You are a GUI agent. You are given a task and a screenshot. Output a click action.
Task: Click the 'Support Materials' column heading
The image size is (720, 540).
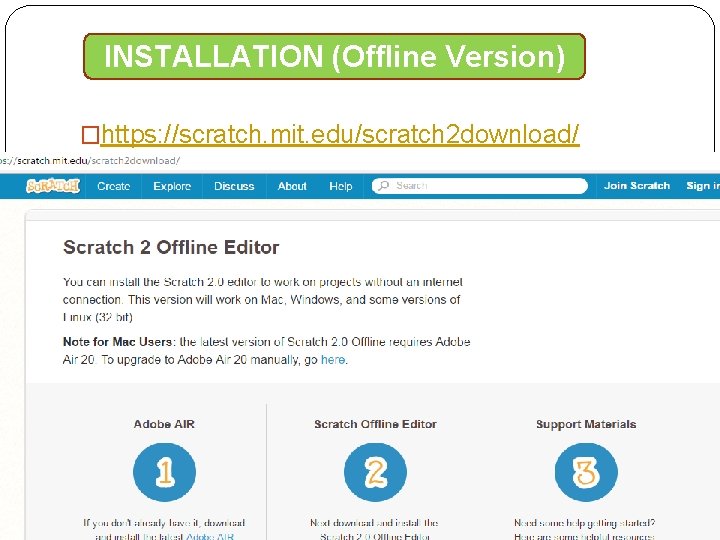tap(586, 424)
